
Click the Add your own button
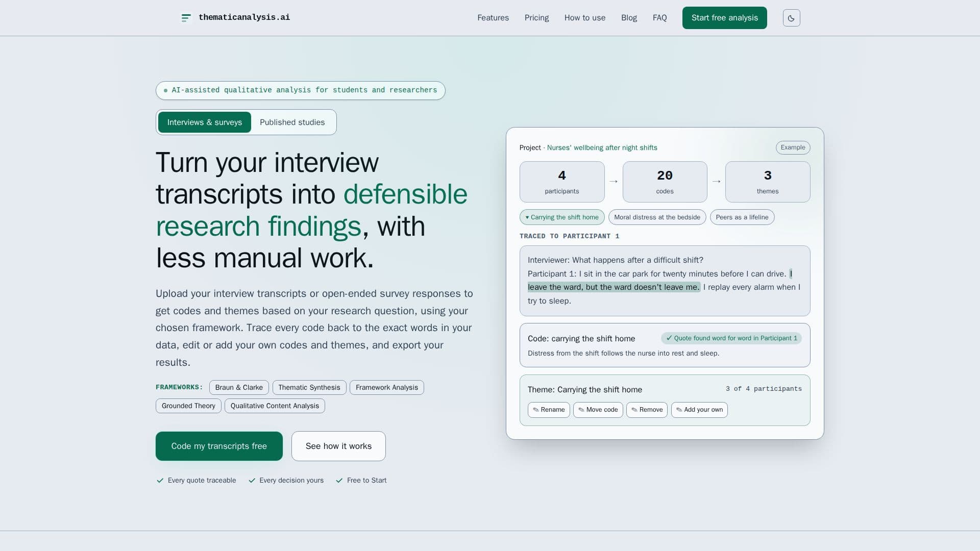click(x=699, y=410)
